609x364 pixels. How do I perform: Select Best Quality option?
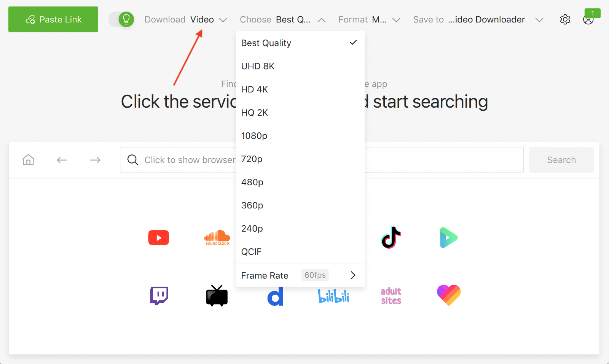(x=300, y=43)
